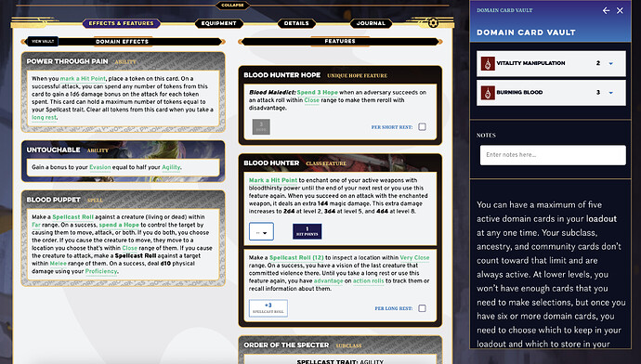Open the Spellcast Roll (12) link
This screenshot has width=641, height=364.
click(296, 258)
